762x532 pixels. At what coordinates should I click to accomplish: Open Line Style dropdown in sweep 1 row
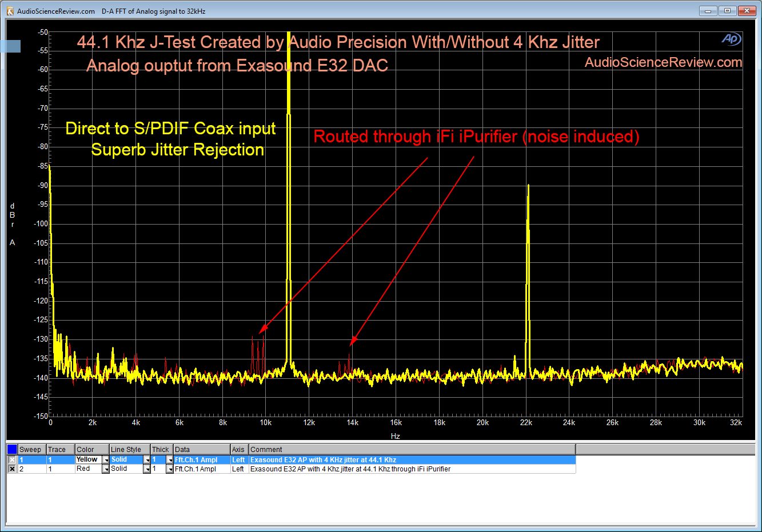(147, 460)
